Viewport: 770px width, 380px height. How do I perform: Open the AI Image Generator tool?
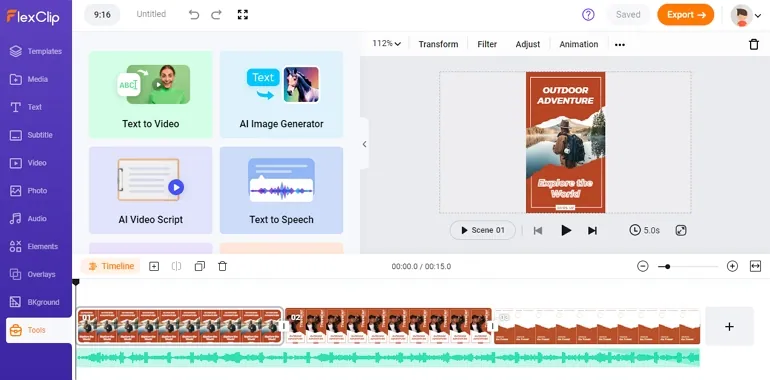[281, 94]
